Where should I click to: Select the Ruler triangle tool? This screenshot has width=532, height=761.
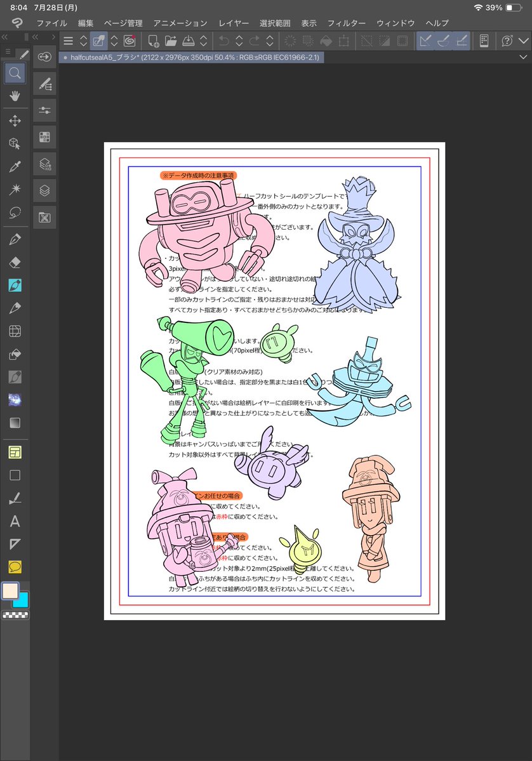pos(15,544)
